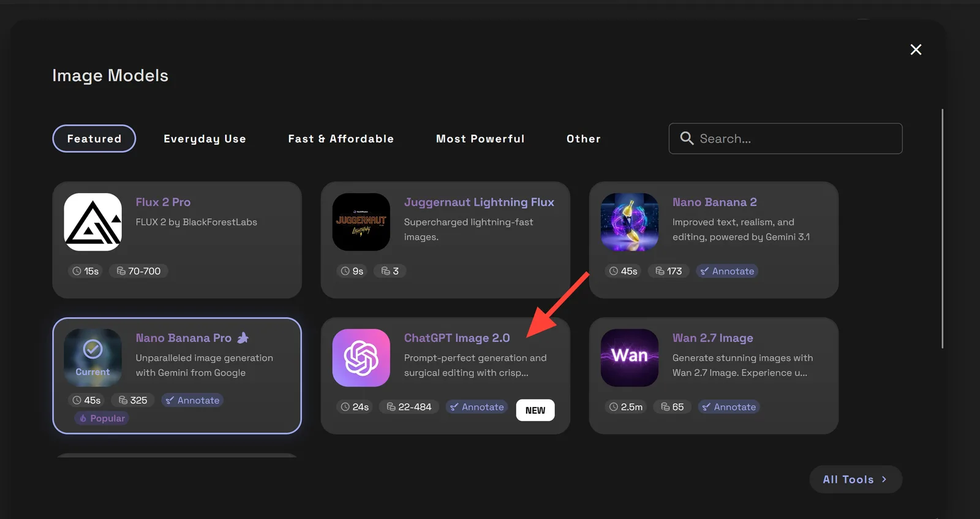Pick the ChatGPT Image 2.0 title
The image size is (980, 519).
tap(457, 338)
